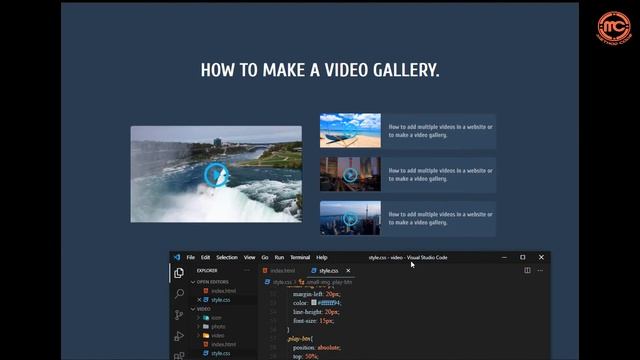Click the .play-btn selector line
This screenshot has height=360, width=640.
click(300, 339)
